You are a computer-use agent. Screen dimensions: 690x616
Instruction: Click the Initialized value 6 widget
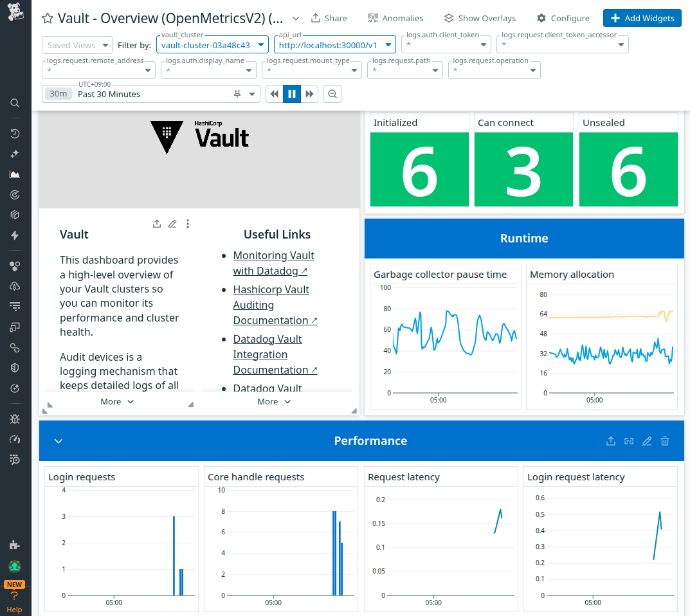[419, 169]
